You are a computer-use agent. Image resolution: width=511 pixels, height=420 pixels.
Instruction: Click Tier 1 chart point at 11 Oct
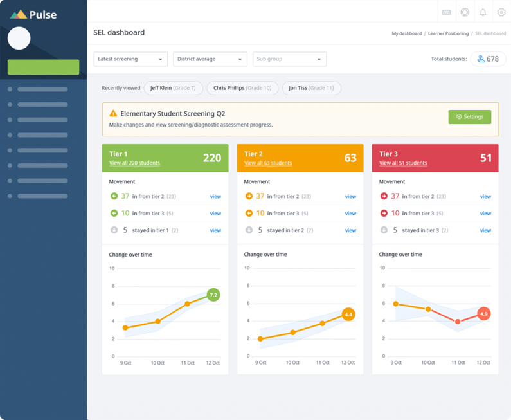[188, 304]
